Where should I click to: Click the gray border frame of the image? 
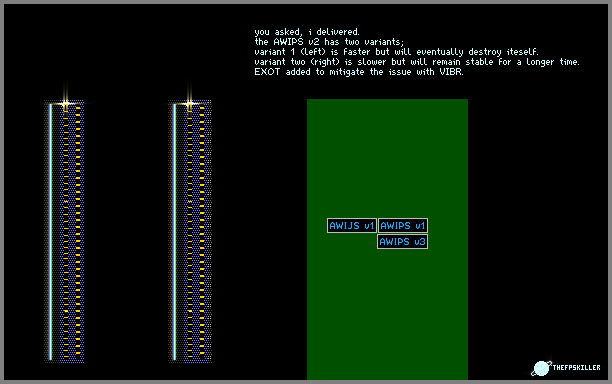coord(306,2)
